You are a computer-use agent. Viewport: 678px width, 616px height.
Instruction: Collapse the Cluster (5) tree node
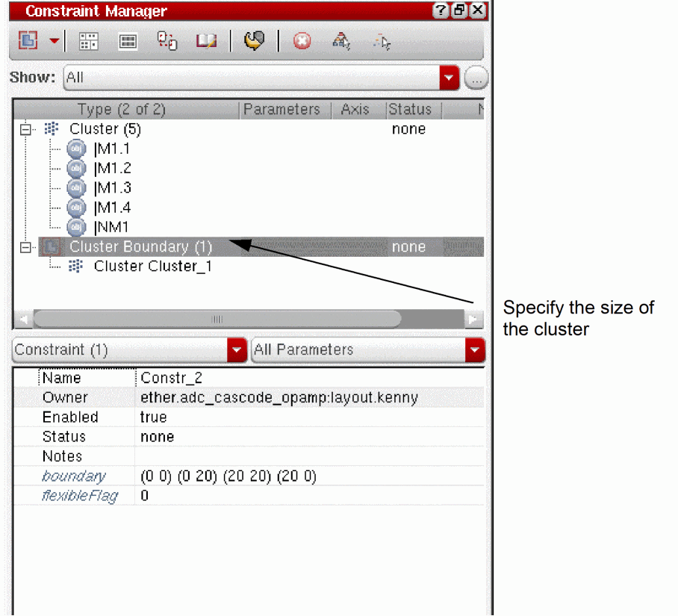coord(25,129)
